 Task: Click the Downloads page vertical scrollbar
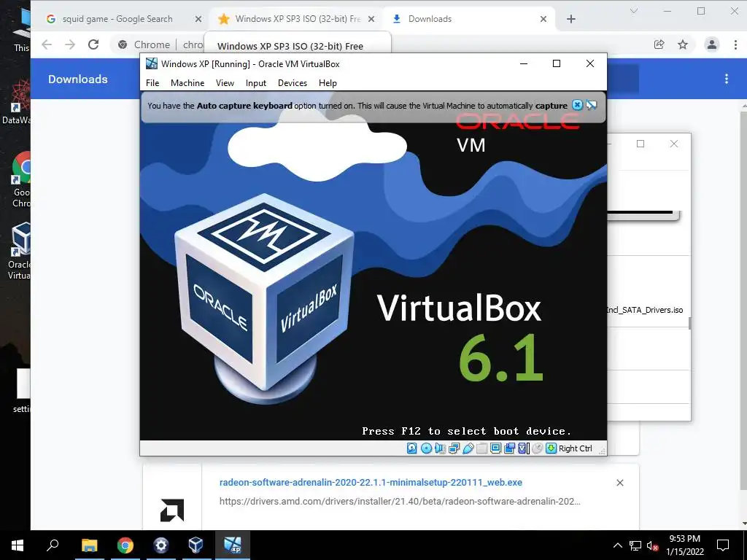[x=744, y=300]
